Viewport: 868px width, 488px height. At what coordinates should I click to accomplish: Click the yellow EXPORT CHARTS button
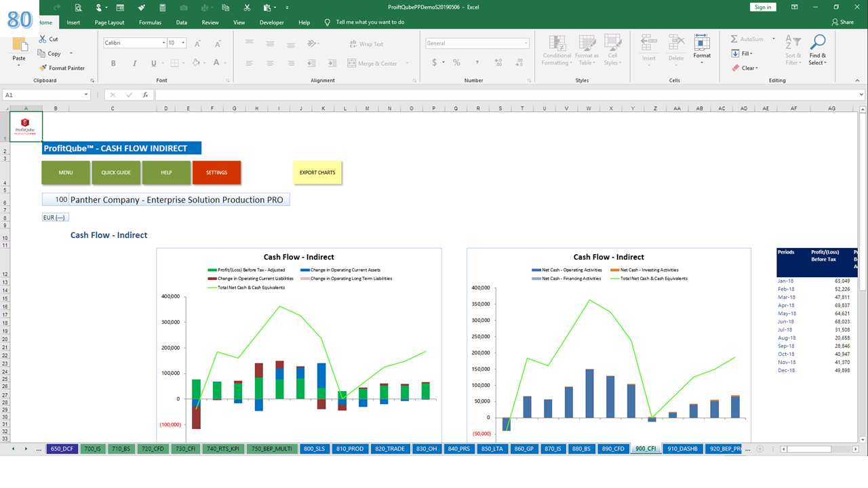click(x=317, y=173)
